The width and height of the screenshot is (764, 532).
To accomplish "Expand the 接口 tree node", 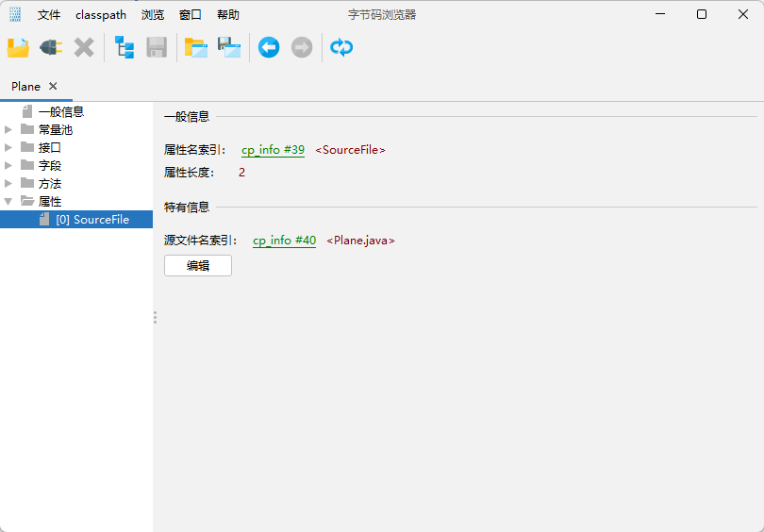I will (x=8, y=148).
